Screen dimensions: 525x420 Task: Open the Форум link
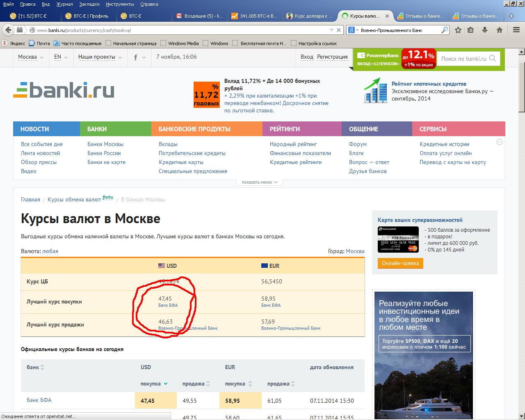coord(358,144)
